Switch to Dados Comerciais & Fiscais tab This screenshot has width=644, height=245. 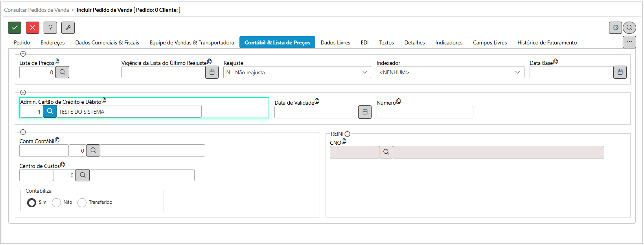point(107,42)
